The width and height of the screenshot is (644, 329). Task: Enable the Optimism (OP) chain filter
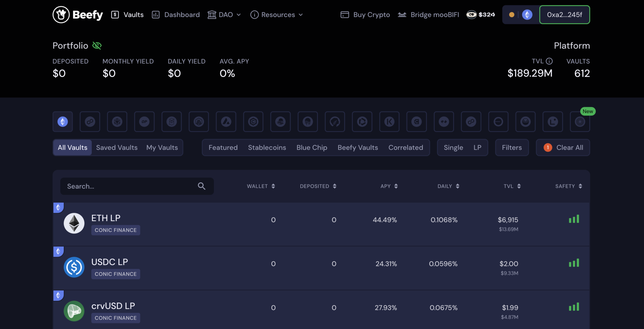tap(144, 122)
